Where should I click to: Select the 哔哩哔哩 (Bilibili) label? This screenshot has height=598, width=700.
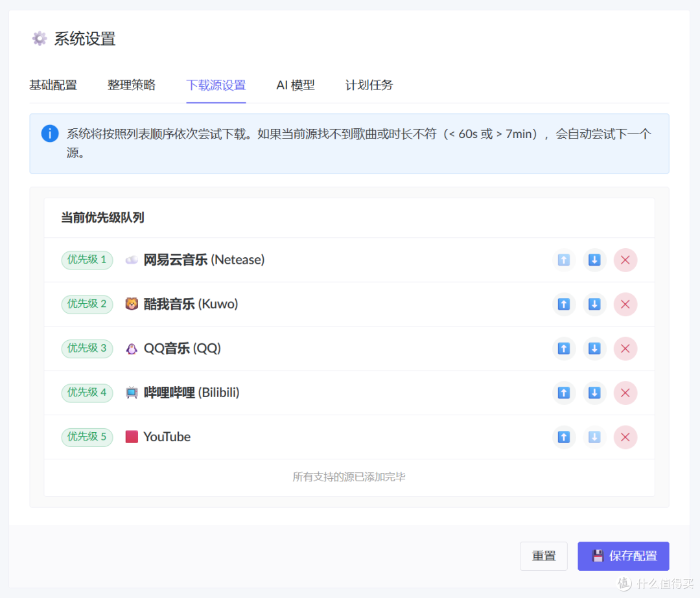191,393
